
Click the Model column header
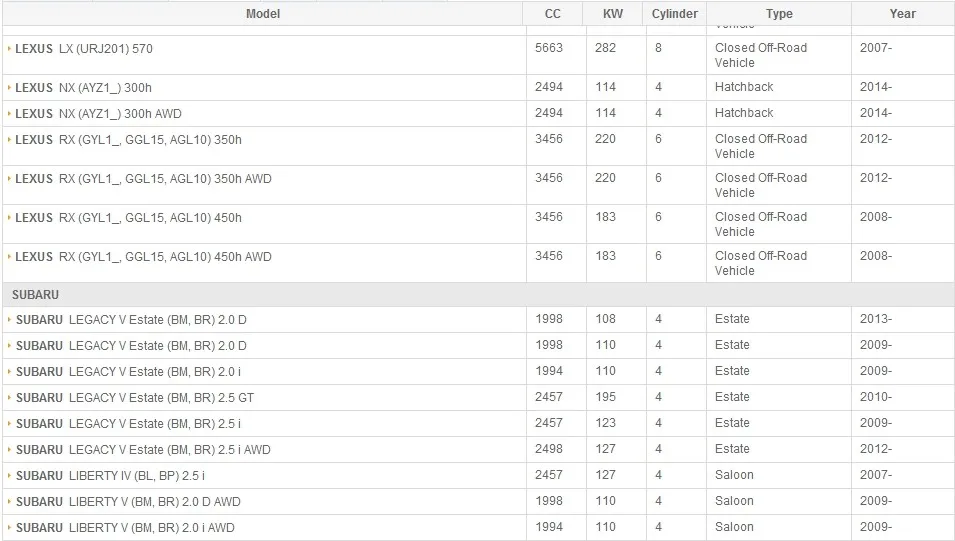pos(263,13)
